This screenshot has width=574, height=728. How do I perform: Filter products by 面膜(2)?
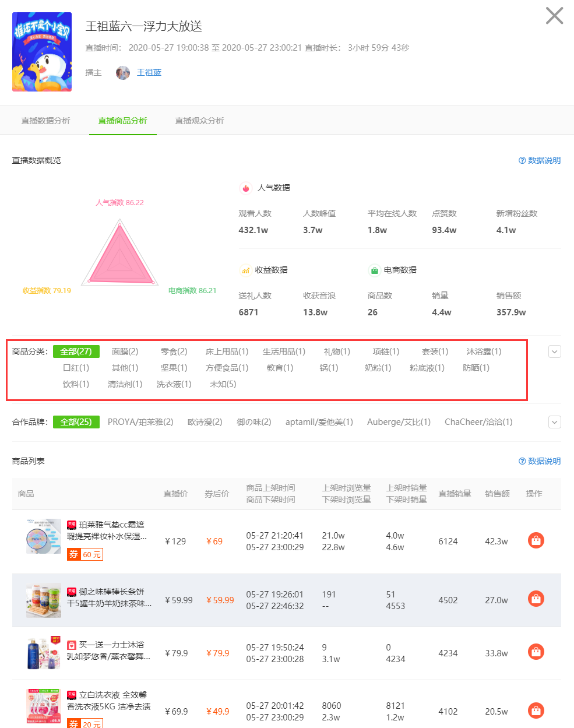[125, 351]
